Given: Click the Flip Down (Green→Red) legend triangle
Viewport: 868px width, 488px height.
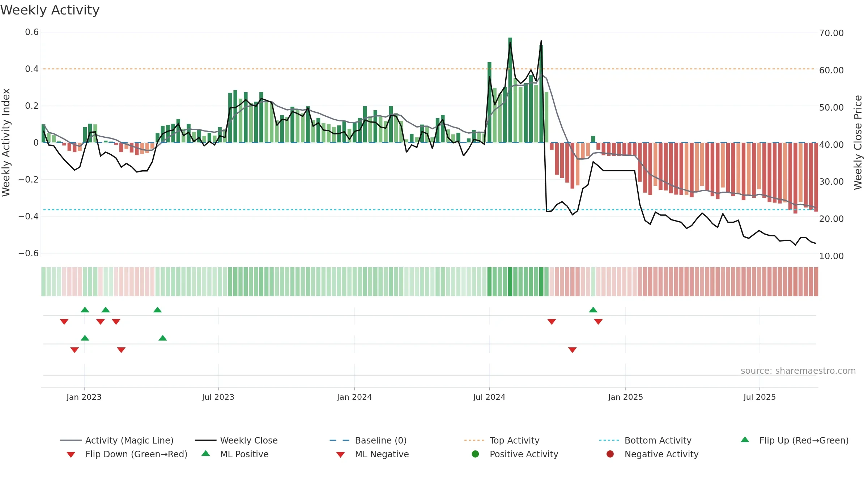Looking at the screenshot, I should tap(71, 455).
